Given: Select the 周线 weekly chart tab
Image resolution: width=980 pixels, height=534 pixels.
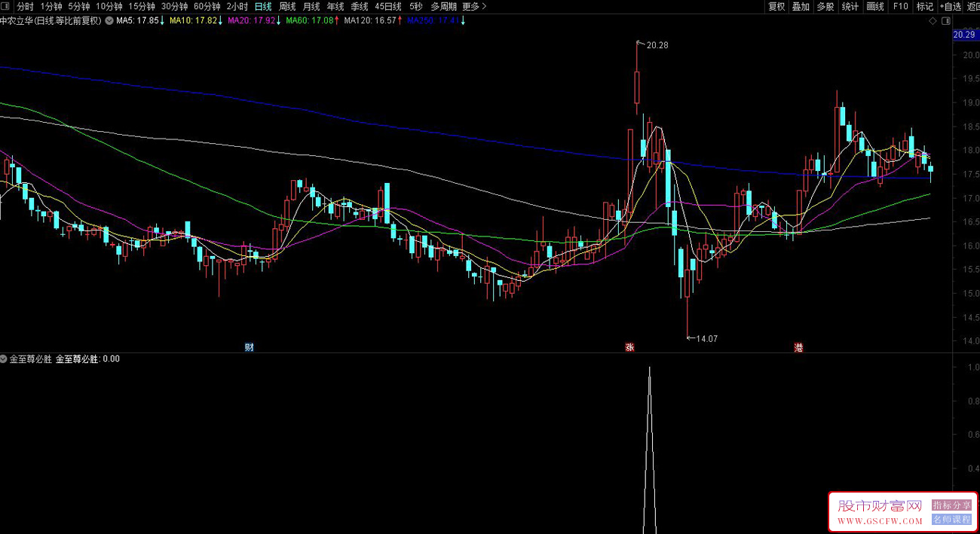Looking at the screenshot, I should coord(287,7).
